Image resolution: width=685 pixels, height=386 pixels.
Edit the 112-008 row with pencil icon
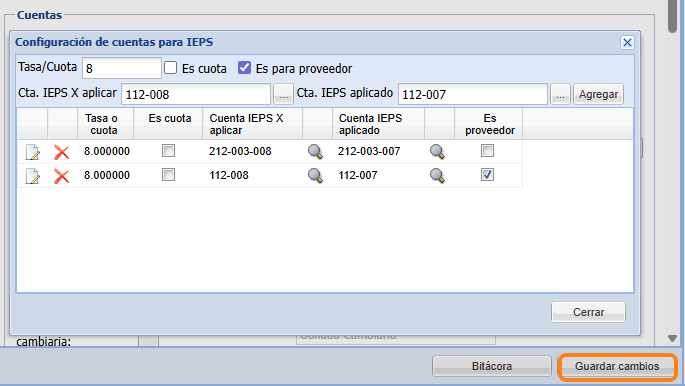click(x=33, y=176)
